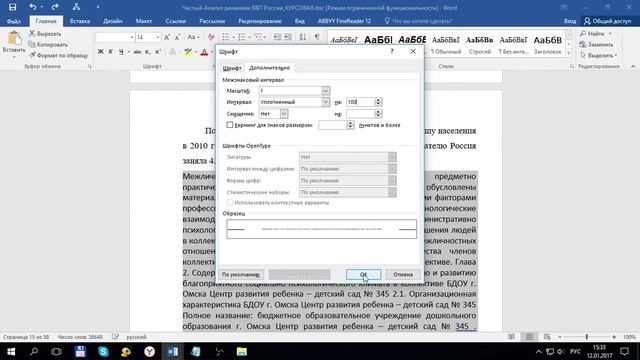Click the status bar zoom slider
Screen dimensions: 640x360
click(x=587, y=337)
